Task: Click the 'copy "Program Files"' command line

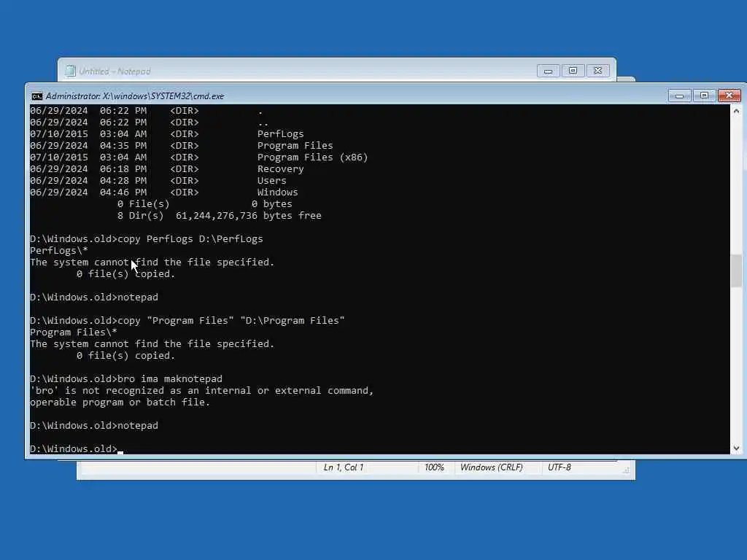Action: click(187, 321)
